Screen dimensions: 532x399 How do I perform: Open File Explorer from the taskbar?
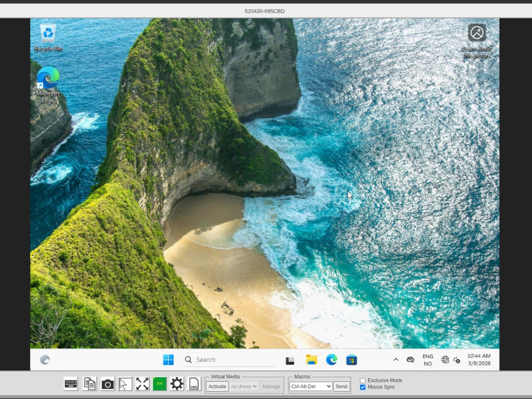tap(311, 360)
